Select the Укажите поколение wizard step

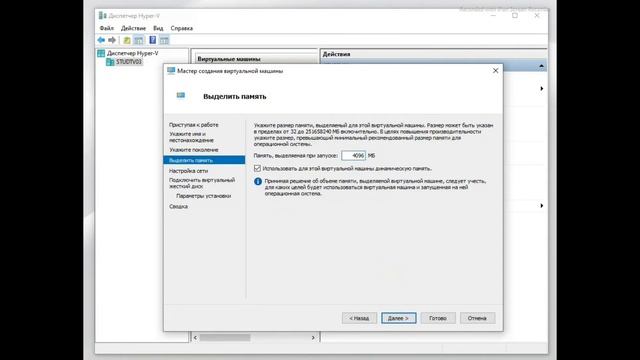click(x=193, y=150)
